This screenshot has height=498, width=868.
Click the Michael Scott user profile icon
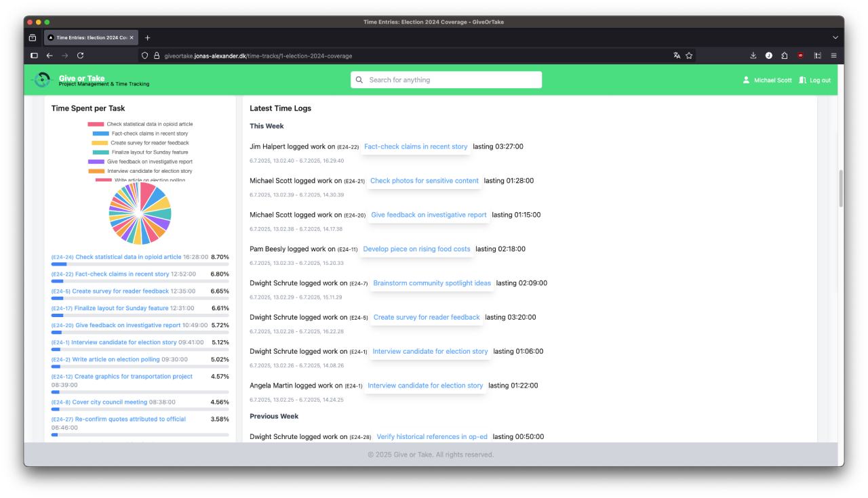747,80
